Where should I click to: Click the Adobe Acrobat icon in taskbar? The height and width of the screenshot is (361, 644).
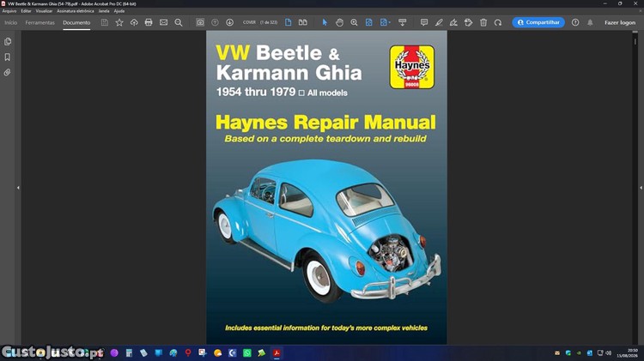tap(276, 352)
